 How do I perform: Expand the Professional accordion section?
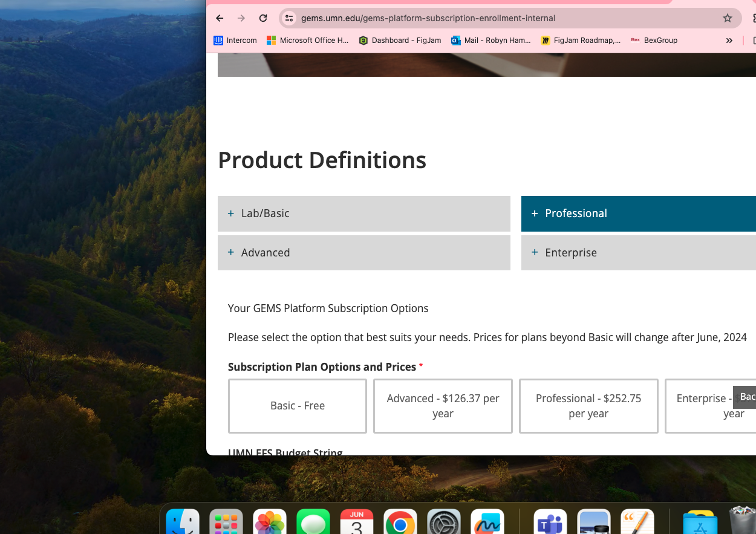(x=638, y=213)
